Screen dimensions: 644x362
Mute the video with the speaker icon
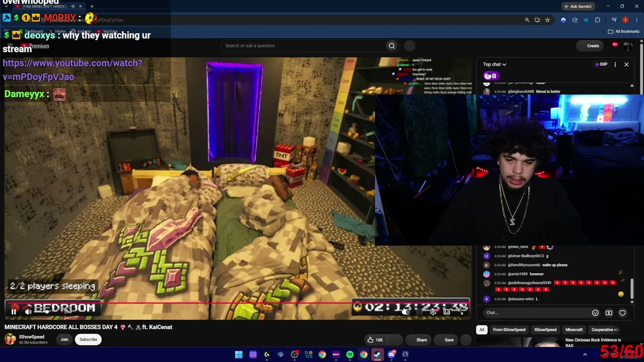[28, 312]
